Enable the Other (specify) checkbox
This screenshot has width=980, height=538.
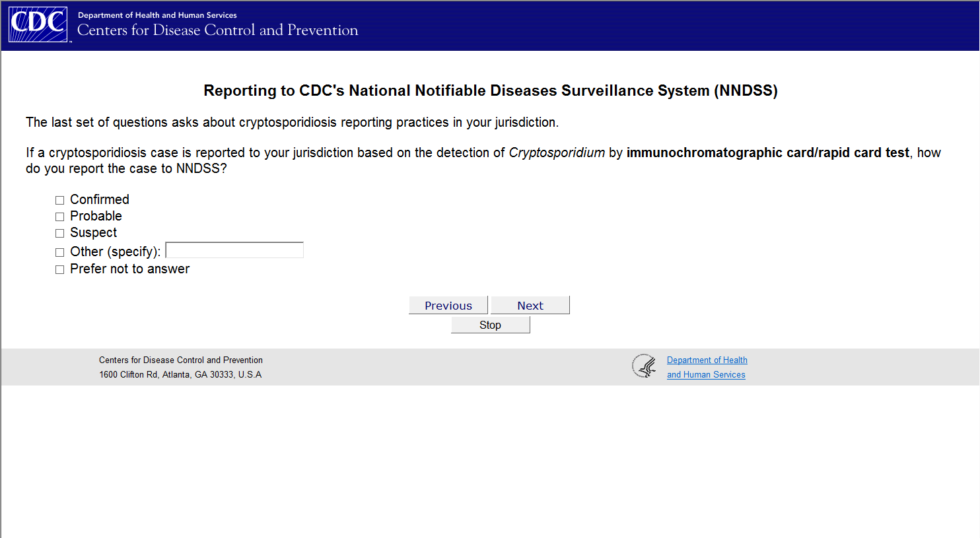click(x=59, y=252)
